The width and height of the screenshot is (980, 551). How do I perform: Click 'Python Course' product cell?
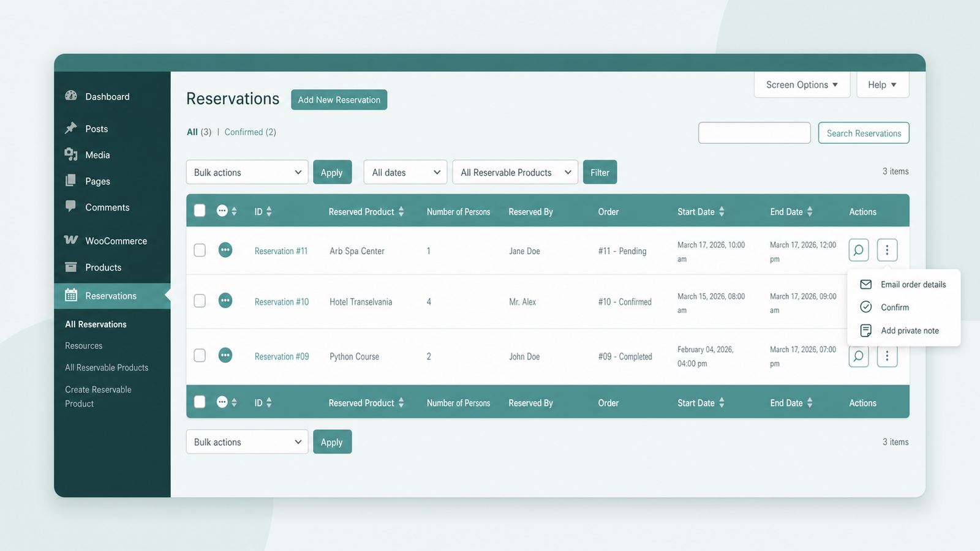[x=354, y=356]
